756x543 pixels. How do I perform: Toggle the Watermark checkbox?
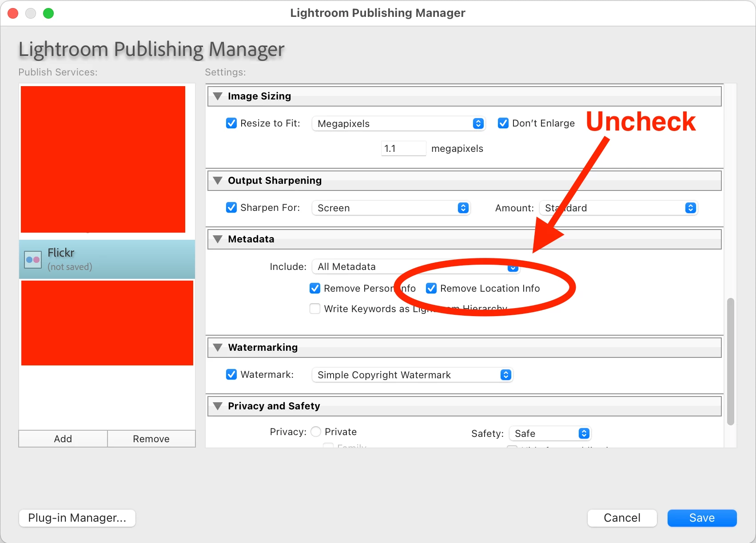[231, 374]
